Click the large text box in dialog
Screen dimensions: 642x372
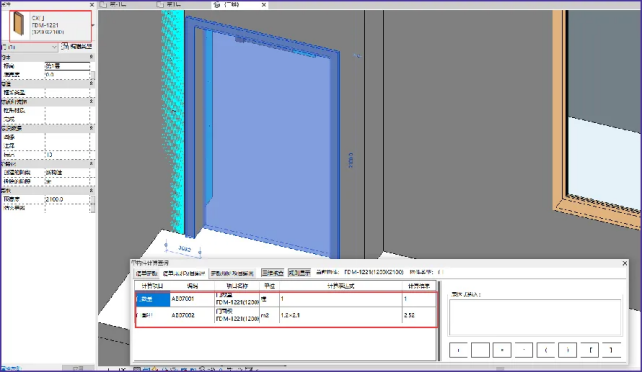(535, 318)
